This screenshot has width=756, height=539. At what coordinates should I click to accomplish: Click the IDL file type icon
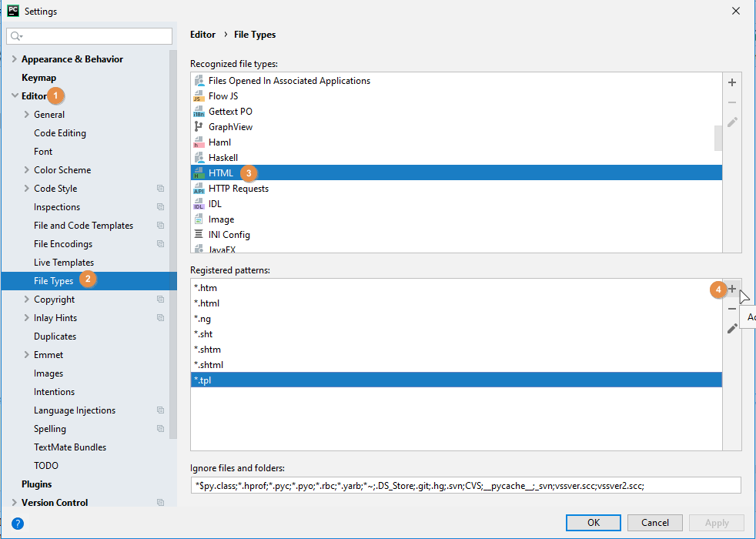(198, 204)
